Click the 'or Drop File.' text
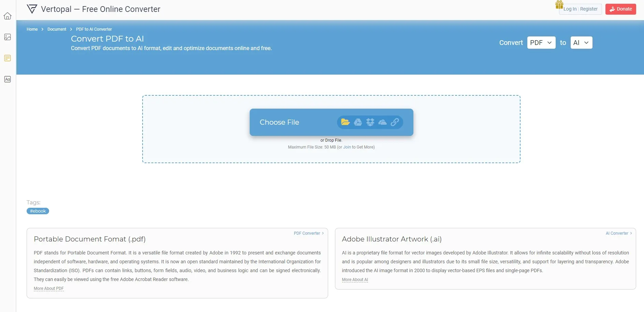Image resolution: width=644 pixels, height=312 pixels. [x=331, y=140]
